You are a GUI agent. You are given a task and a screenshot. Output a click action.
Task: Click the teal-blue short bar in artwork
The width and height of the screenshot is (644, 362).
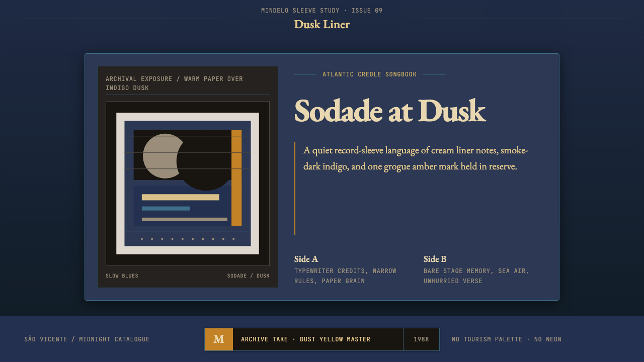click(166, 208)
